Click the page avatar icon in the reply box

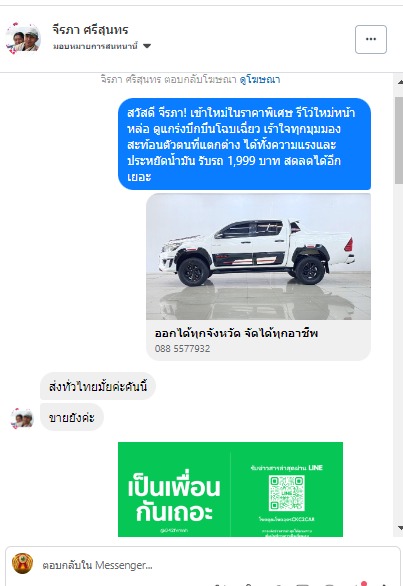[x=22, y=563]
